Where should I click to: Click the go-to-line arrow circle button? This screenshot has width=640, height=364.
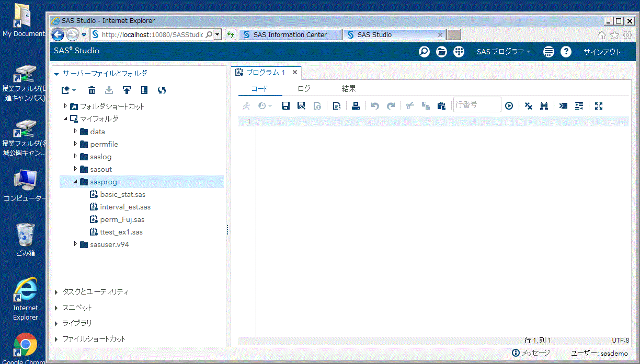click(x=509, y=105)
